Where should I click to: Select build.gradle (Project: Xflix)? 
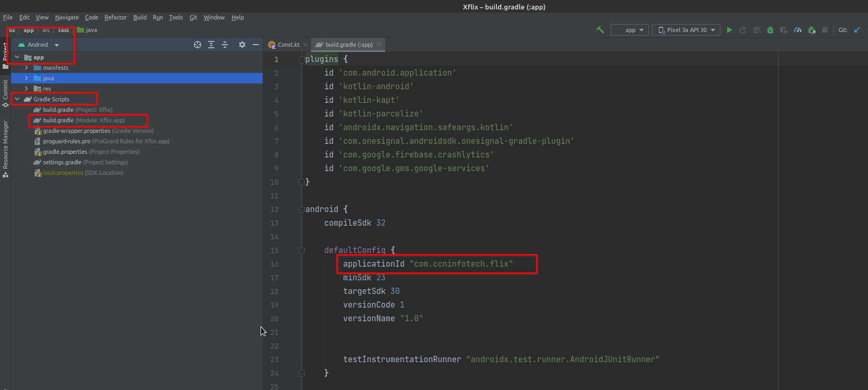tap(73, 110)
